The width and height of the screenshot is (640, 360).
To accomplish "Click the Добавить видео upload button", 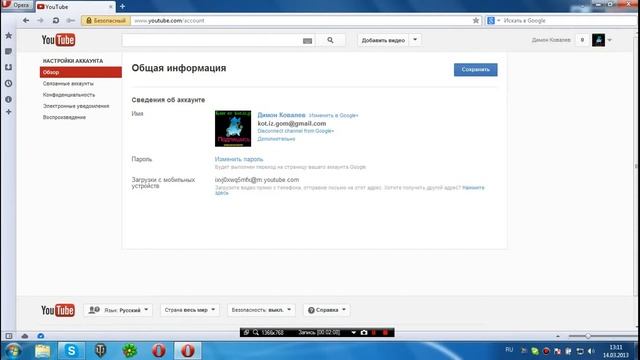I will (383, 40).
